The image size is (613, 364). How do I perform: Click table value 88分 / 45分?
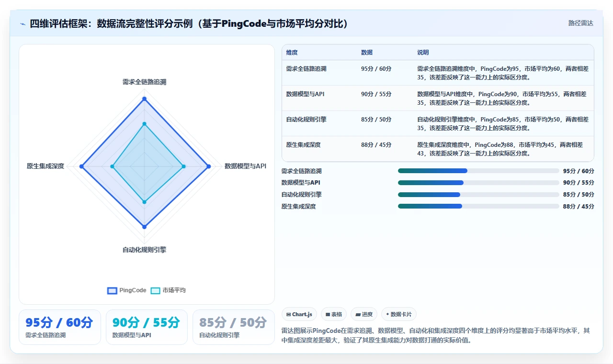pos(376,145)
